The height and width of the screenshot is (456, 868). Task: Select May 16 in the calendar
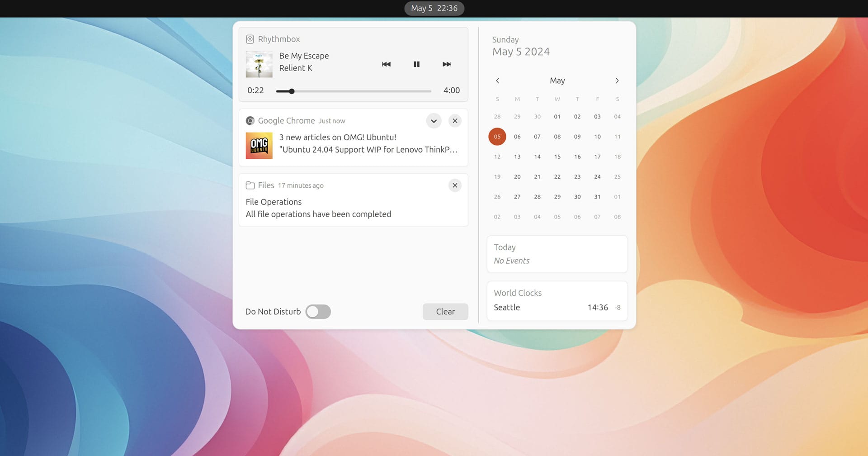(577, 157)
